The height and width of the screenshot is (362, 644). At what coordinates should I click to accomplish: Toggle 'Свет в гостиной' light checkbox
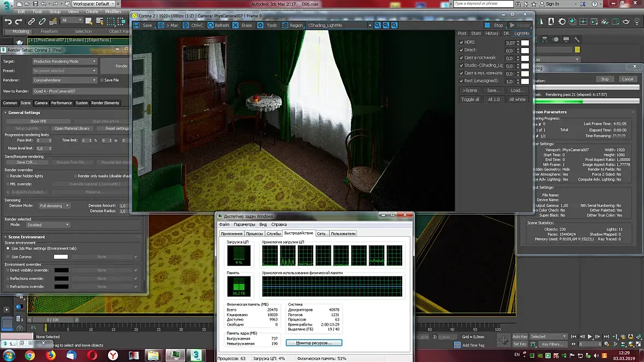click(461, 58)
